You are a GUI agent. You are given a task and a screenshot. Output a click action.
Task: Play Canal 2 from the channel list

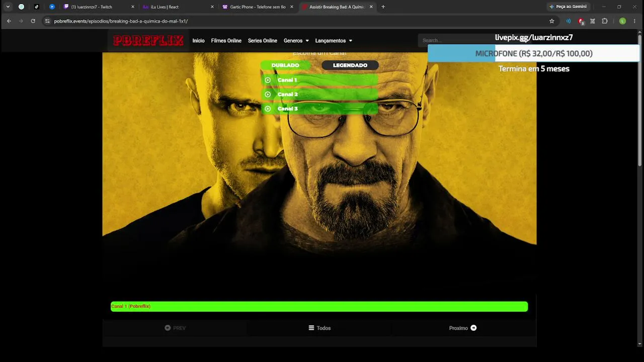(319, 94)
